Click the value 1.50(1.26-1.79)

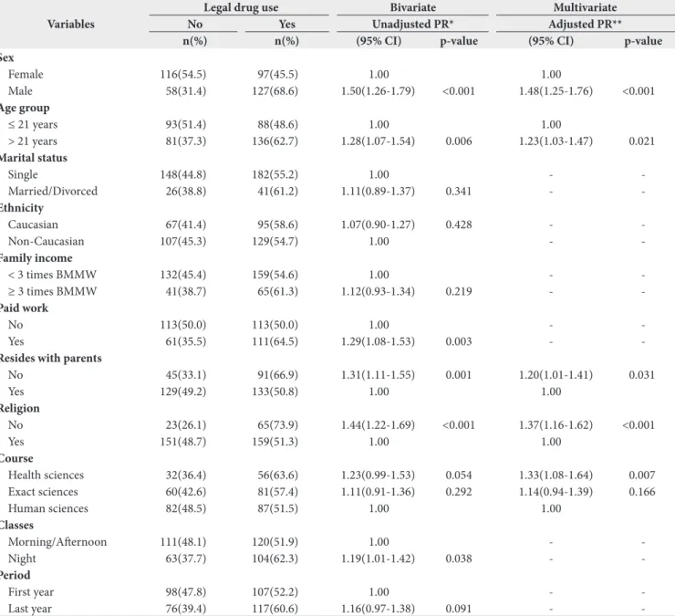[378, 91]
